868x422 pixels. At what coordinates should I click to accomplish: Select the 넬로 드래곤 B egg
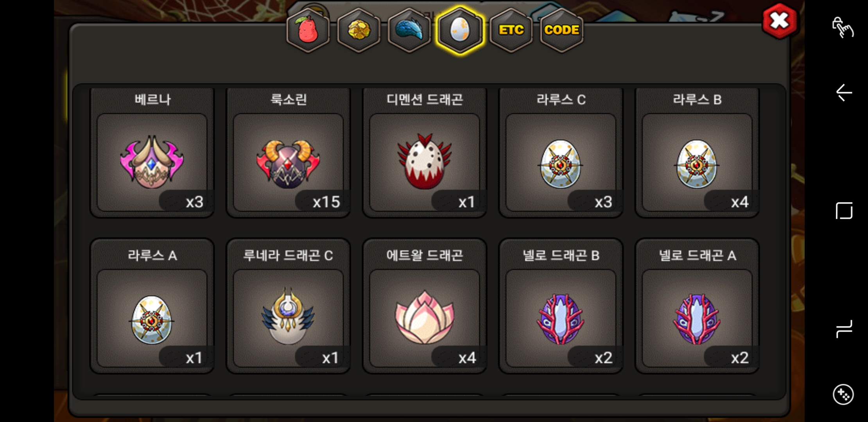561,306
